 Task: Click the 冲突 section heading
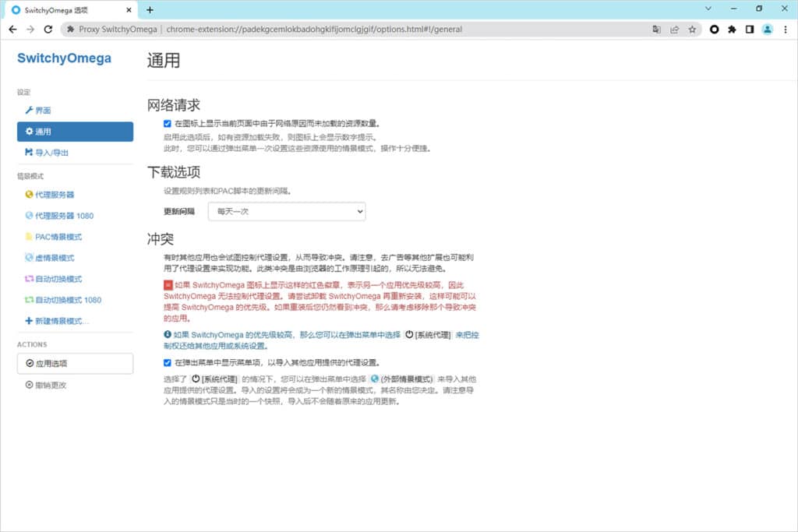(161, 239)
